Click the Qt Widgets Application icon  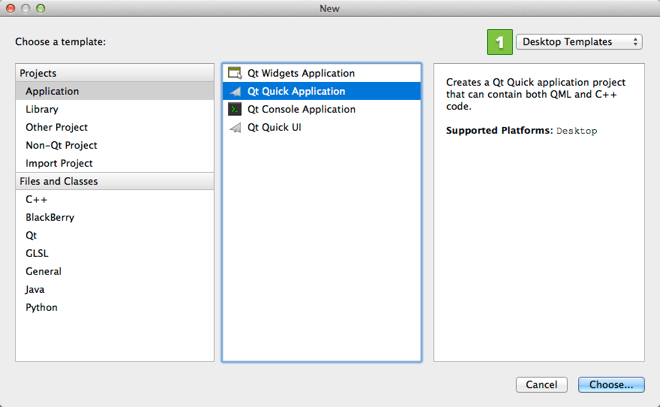click(235, 73)
